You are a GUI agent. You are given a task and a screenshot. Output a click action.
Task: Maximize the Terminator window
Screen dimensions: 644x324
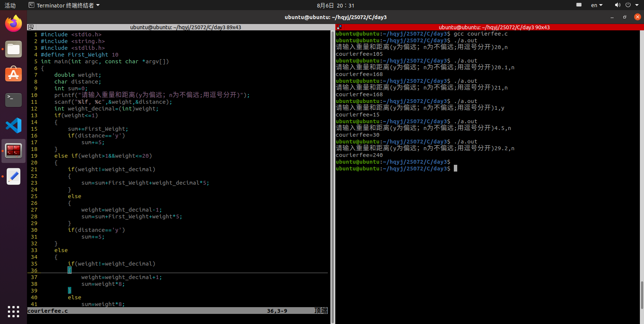pos(624,17)
